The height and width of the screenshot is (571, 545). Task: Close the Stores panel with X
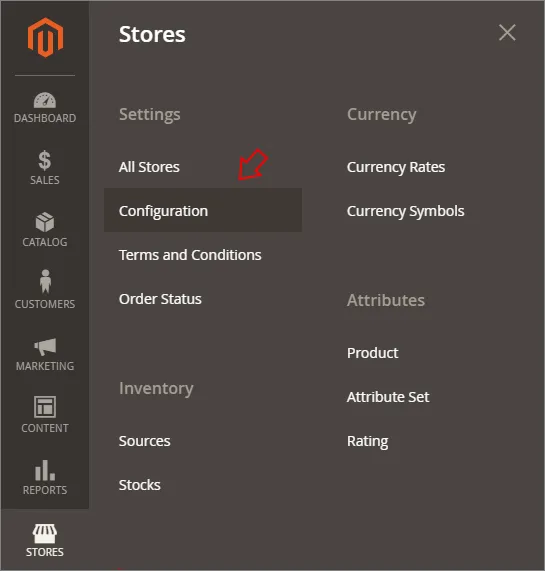coord(507,33)
